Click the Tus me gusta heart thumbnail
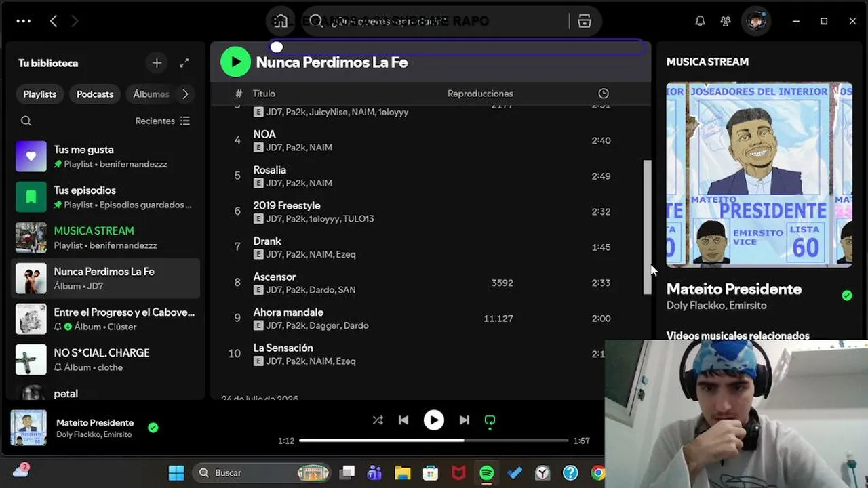The image size is (868, 488). pyautogui.click(x=31, y=157)
